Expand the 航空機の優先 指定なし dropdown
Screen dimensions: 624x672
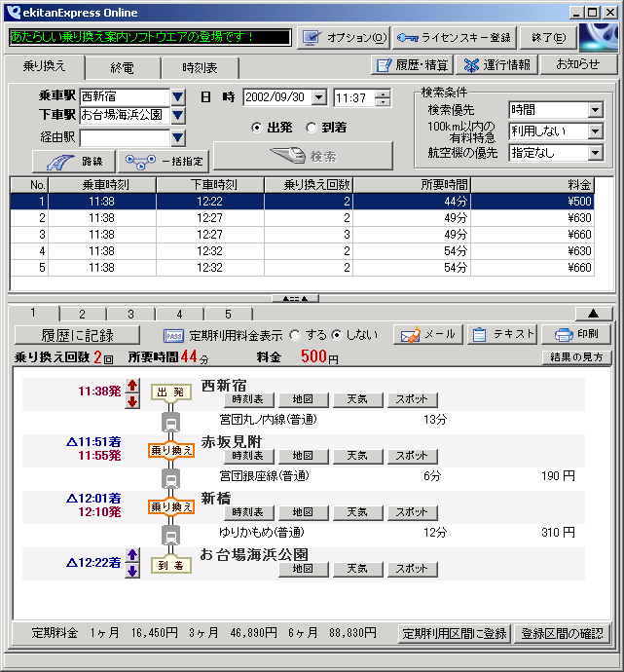(x=596, y=153)
